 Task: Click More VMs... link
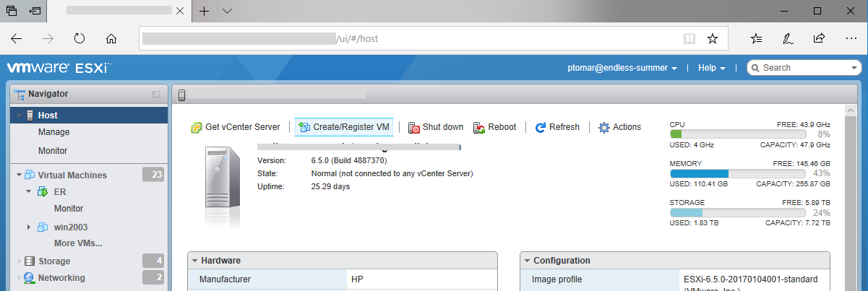tap(78, 243)
